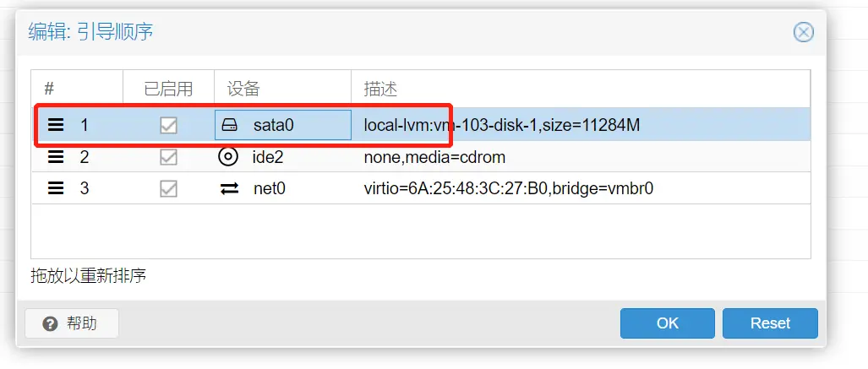
Task: Toggle the enabled checkbox for ide2
Action: point(168,157)
